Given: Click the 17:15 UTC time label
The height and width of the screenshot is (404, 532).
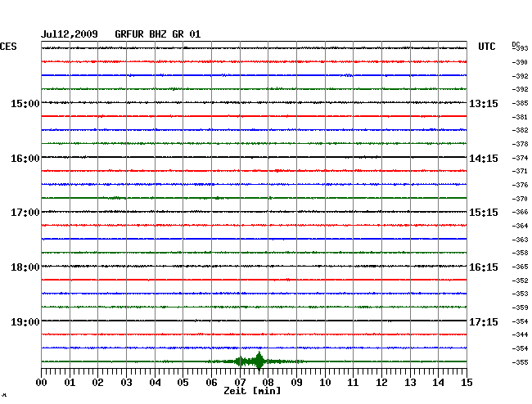Looking at the screenshot, I should pyautogui.click(x=484, y=321).
